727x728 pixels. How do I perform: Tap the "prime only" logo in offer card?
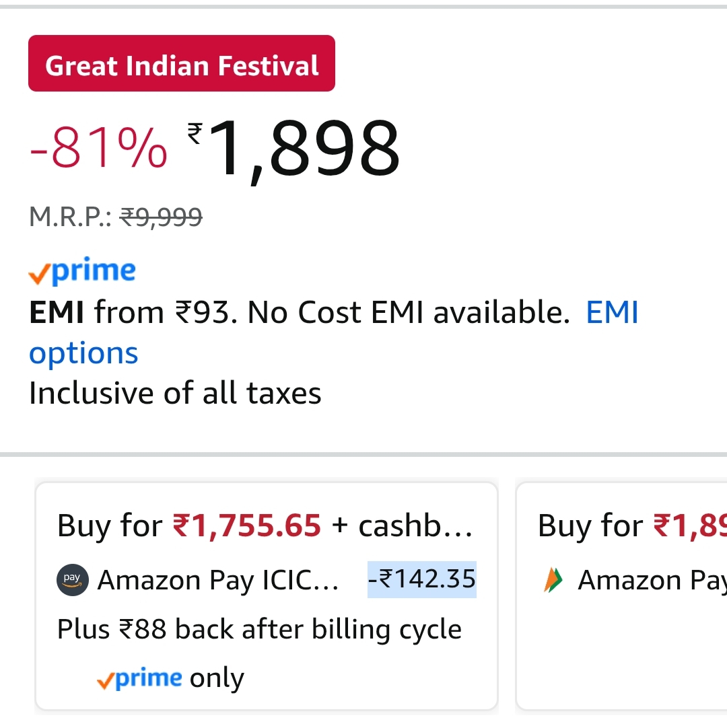[x=139, y=678]
